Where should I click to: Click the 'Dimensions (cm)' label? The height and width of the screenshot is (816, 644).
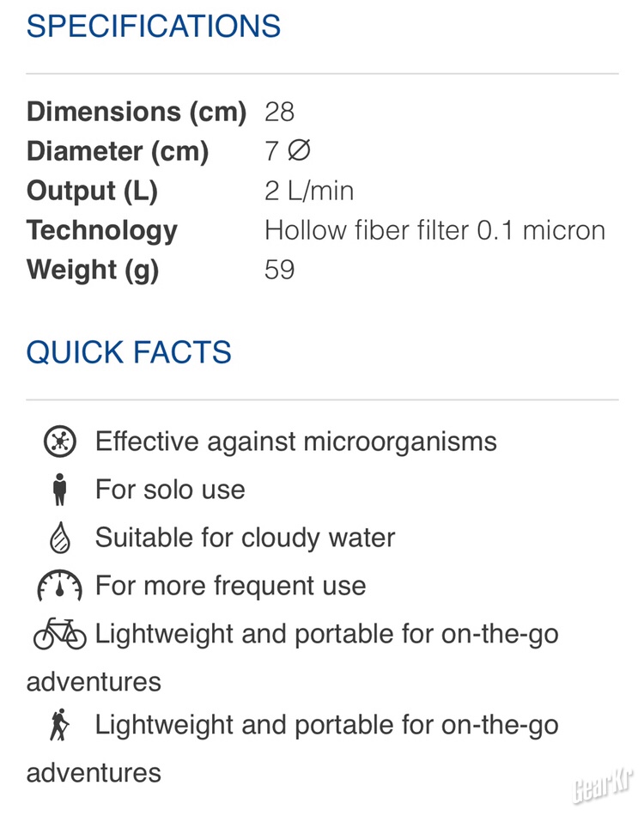pyautogui.click(x=137, y=112)
